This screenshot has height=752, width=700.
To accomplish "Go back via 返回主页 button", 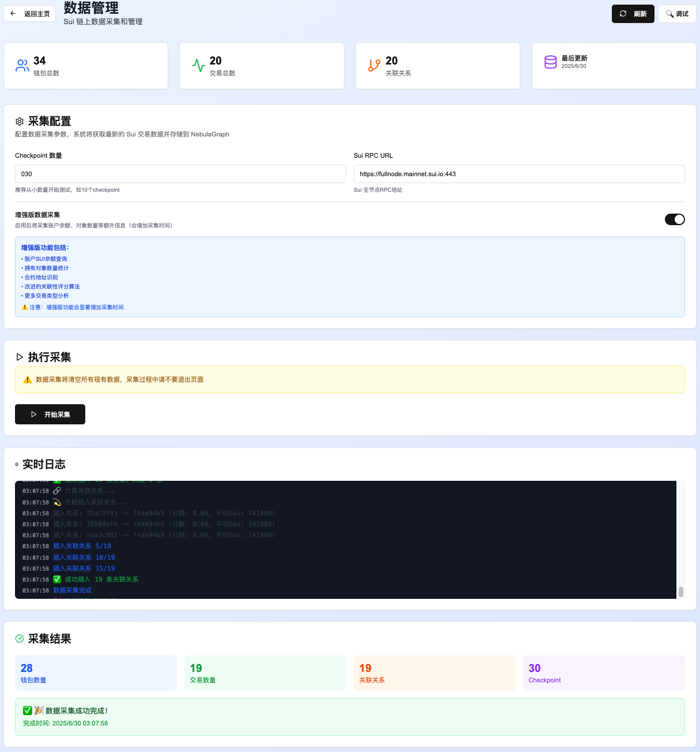I will tap(30, 13).
